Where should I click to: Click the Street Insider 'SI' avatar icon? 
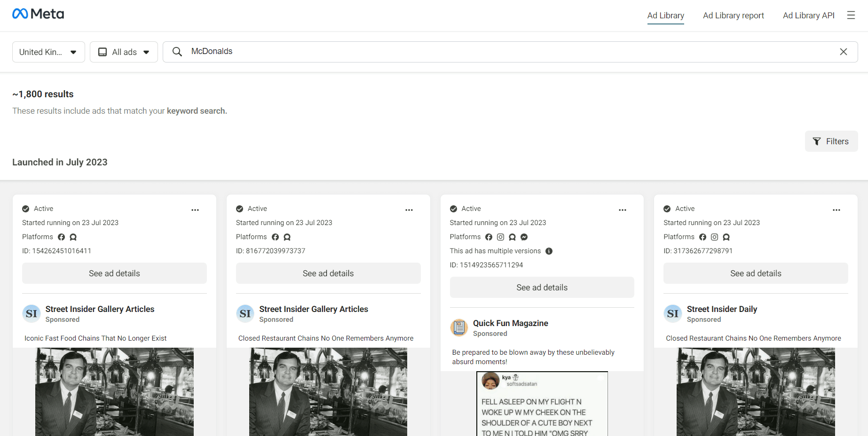tap(31, 313)
